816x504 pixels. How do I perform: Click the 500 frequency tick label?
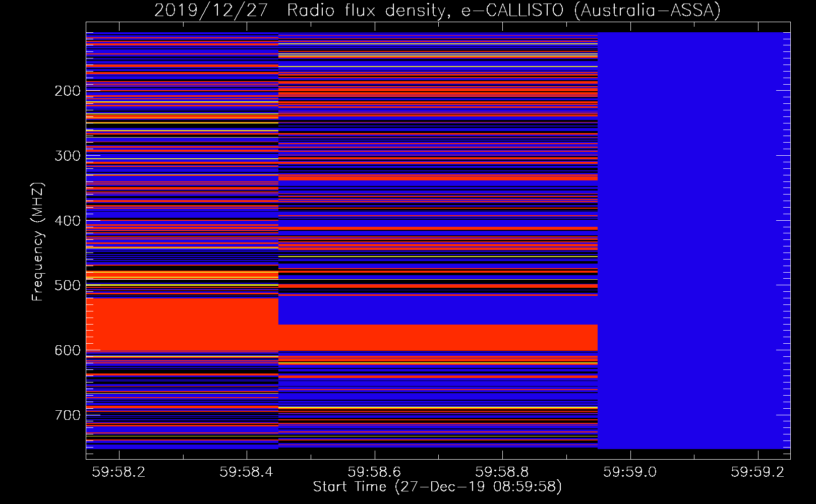point(68,285)
